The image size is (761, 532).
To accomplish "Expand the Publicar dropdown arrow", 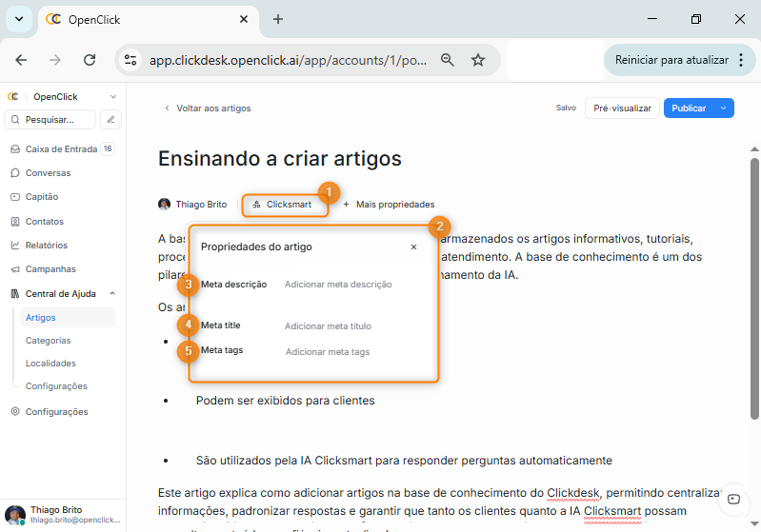I will point(724,108).
